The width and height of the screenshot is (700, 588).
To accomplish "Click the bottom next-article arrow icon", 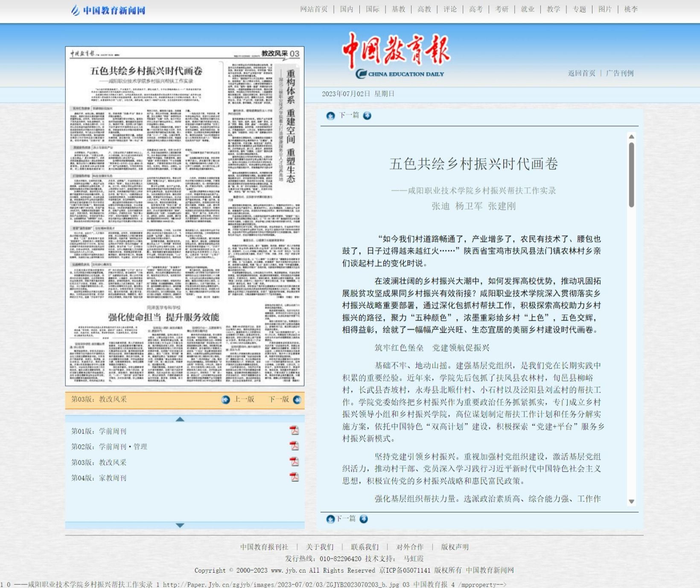I will (364, 519).
